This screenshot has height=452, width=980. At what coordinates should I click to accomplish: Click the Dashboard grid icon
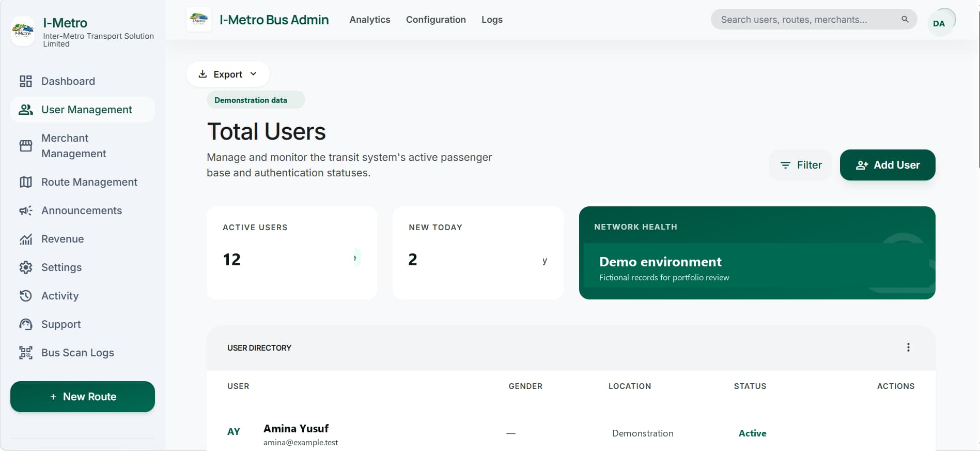coord(26,81)
